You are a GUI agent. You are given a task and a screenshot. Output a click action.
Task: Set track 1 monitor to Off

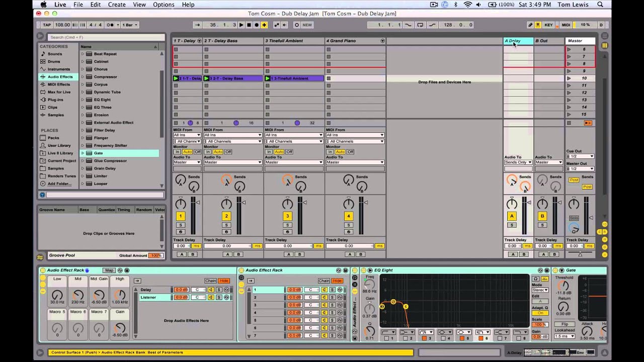pyautogui.click(x=198, y=152)
